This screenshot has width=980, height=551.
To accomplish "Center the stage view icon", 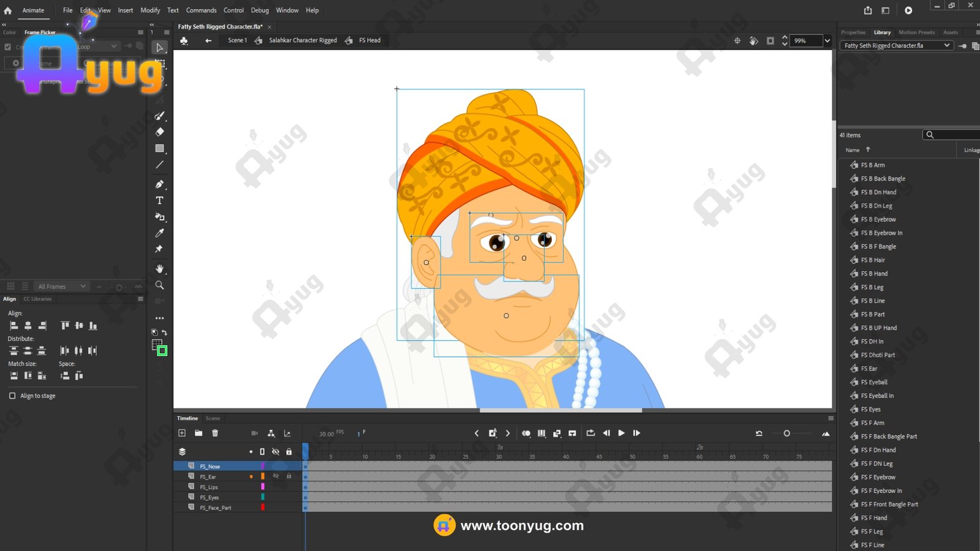I will pyautogui.click(x=737, y=40).
